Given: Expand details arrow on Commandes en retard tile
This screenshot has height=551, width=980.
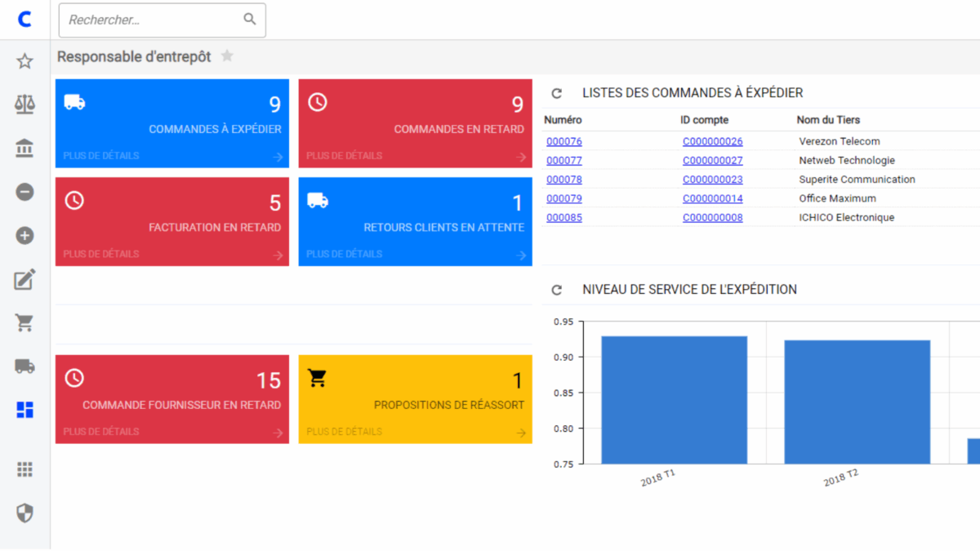Looking at the screenshot, I should [521, 157].
